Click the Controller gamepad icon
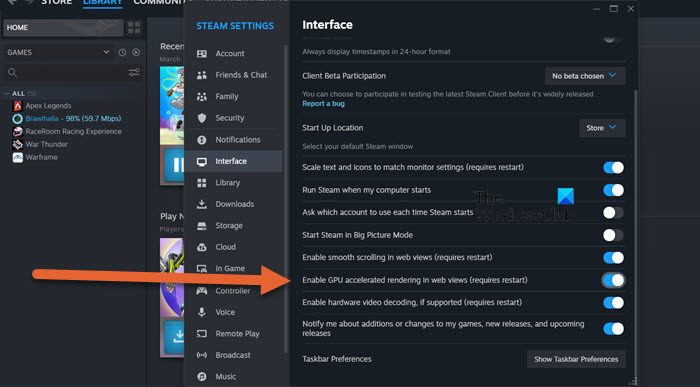This screenshot has width=700, height=387. pyautogui.click(x=202, y=291)
